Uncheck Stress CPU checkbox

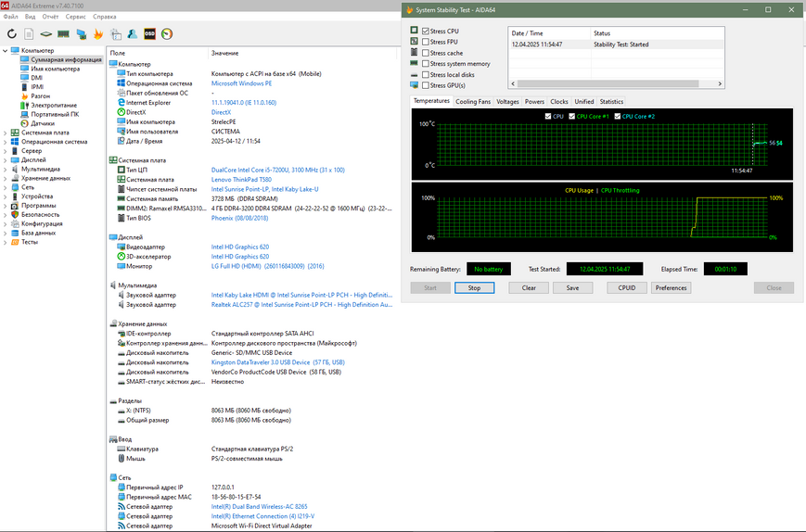(x=426, y=32)
